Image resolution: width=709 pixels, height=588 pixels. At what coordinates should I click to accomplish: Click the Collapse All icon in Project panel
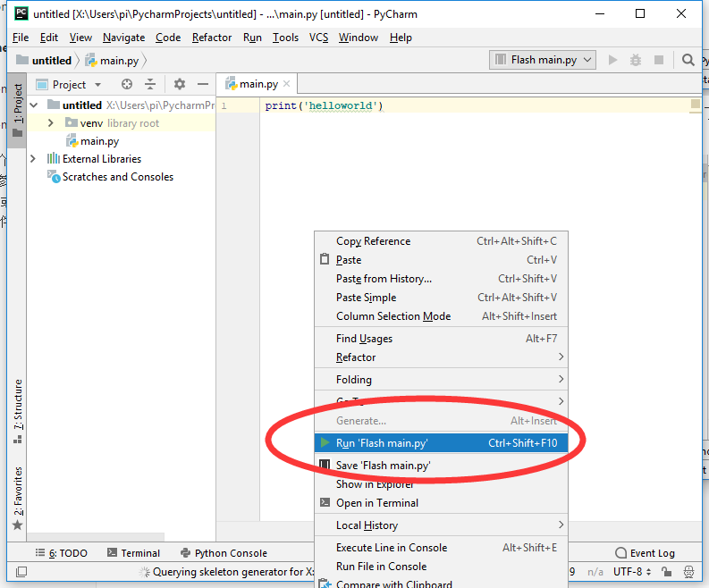coord(150,84)
